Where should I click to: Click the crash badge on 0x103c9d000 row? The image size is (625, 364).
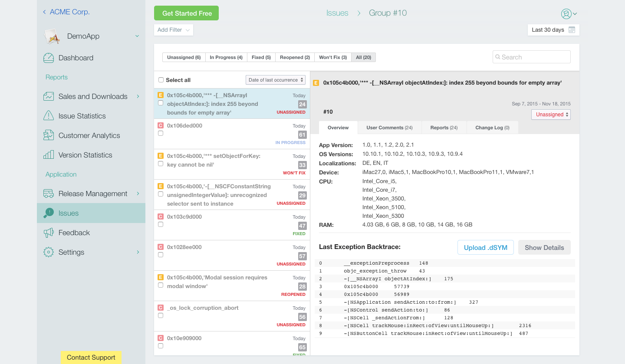pos(161,216)
